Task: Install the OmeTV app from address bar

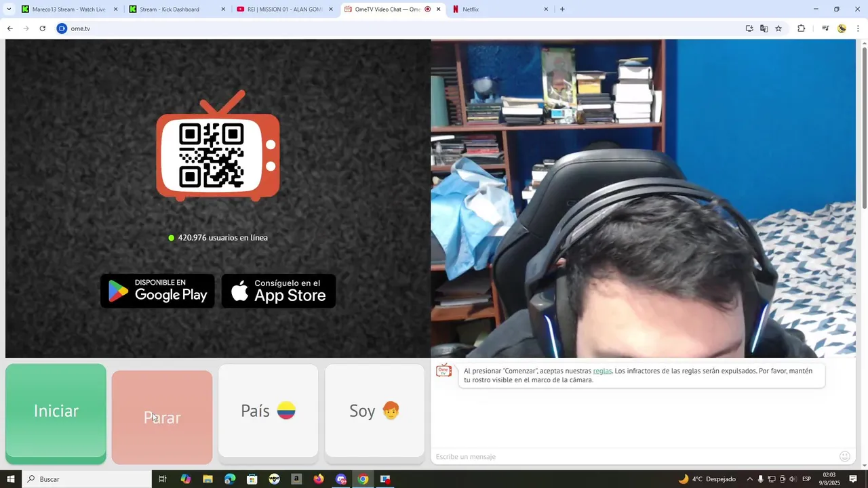Action: tap(749, 28)
